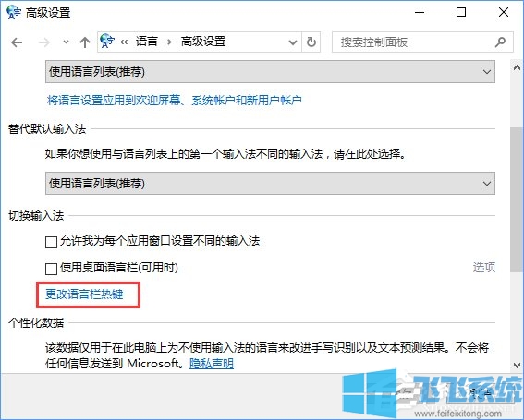
Task: Expand the address bar history dropdown
Action: (293, 42)
